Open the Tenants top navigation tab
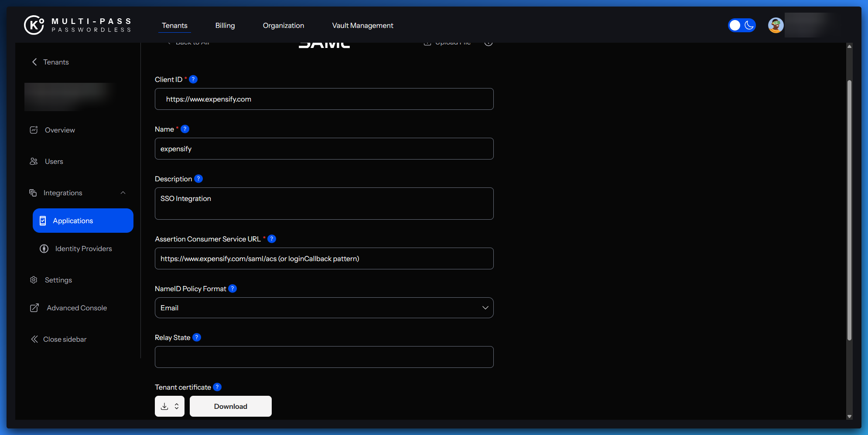Screen dimensions: 868x435 174,25
